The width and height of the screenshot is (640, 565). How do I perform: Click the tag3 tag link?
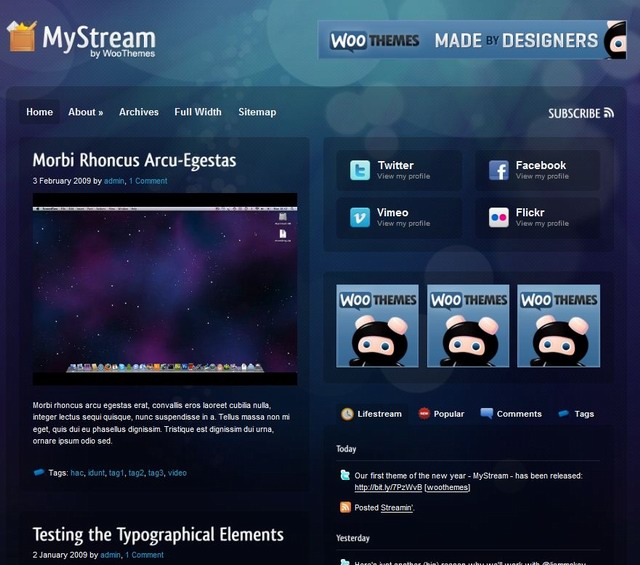tap(156, 473)
